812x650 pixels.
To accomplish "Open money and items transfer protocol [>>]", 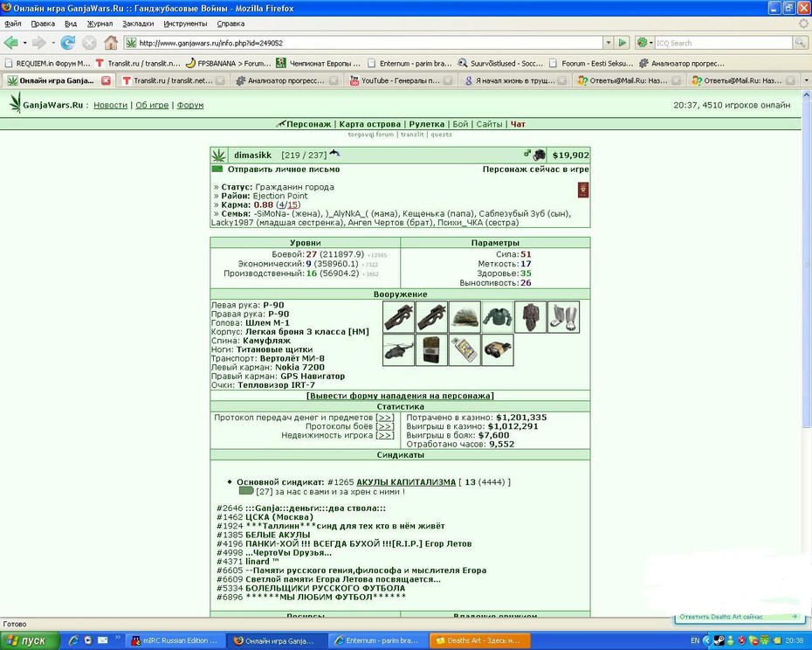I will coord(385,418).
